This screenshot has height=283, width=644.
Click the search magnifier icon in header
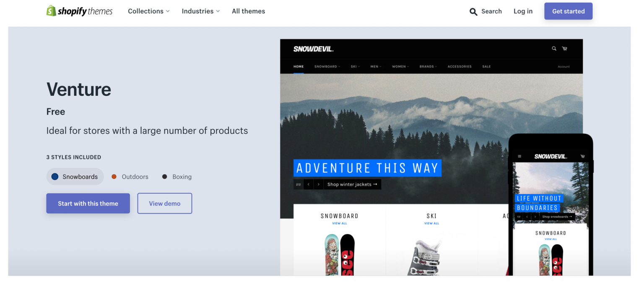[x=473, y=12]
